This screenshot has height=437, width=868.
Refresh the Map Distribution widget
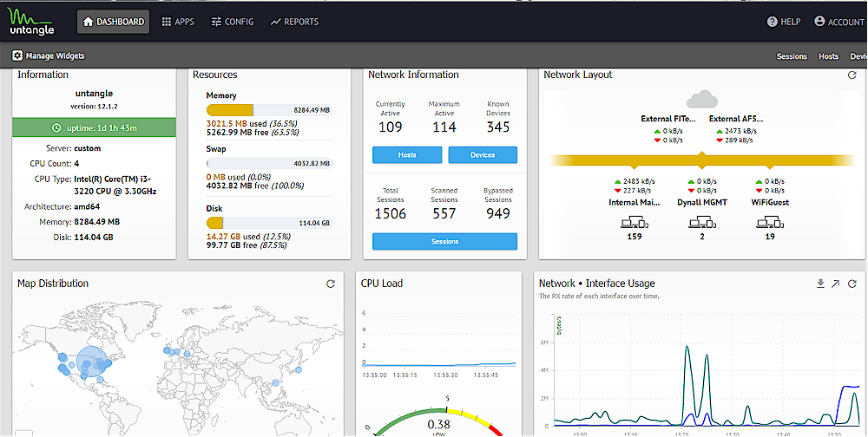coord(331,284)
